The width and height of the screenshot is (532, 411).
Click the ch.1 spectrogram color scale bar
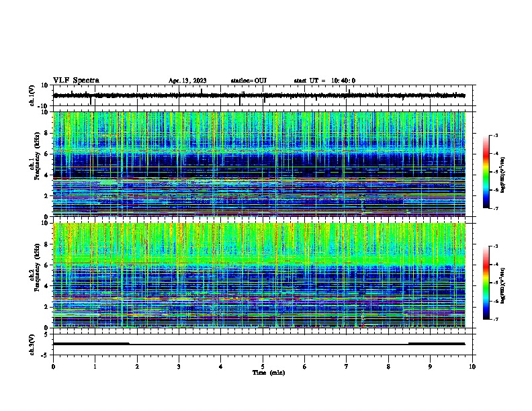[x=486, y=172]
